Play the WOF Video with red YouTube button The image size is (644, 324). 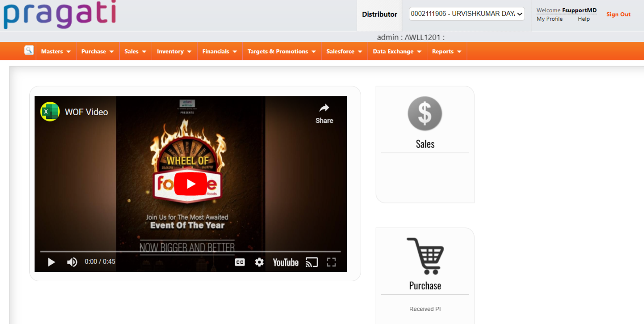click(x=190, y=184)
